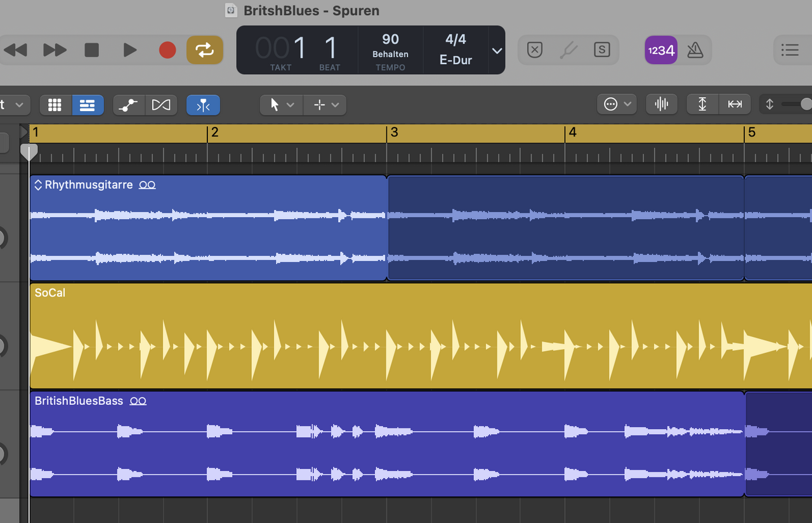Open the Behalten tempo mode menu

390,55
